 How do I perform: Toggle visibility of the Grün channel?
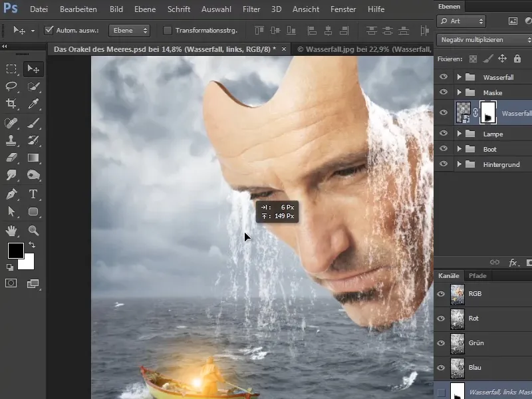pos(441,343)
